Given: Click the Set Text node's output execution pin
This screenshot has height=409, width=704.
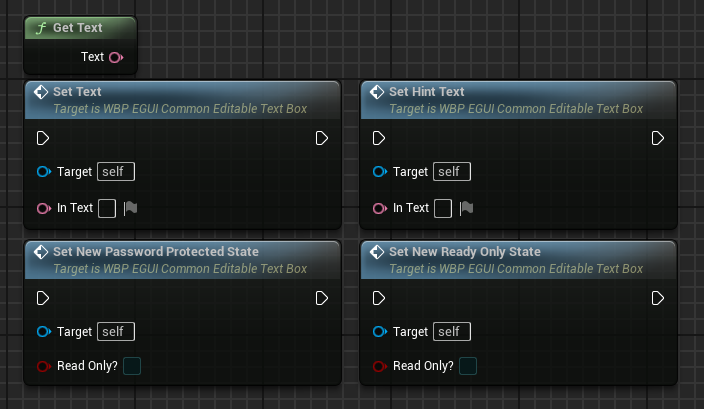Looking at the screenshot, I should pyautogui.click(x=321, y=138).
